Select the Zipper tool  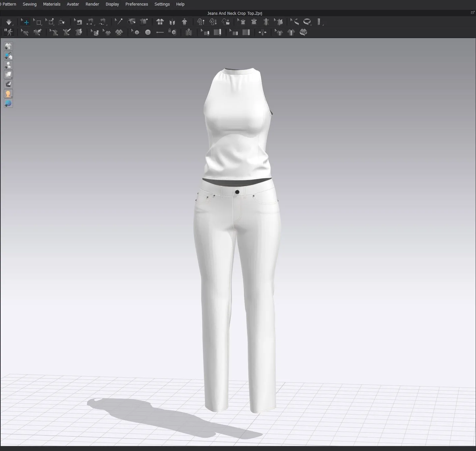coord(188,32)
